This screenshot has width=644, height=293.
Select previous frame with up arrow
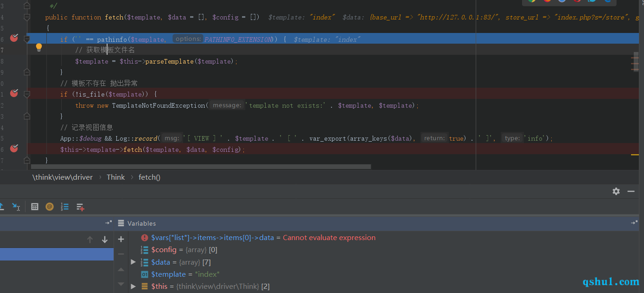90,240
